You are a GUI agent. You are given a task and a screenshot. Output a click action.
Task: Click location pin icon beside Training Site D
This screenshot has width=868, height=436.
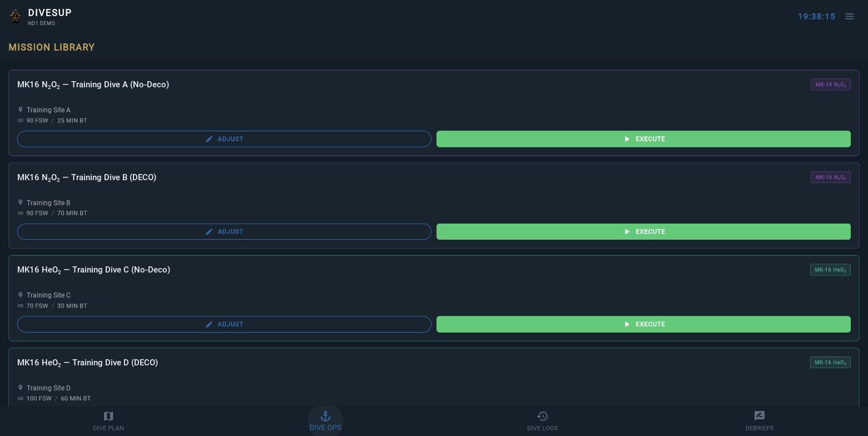click(x=21, y=388)
